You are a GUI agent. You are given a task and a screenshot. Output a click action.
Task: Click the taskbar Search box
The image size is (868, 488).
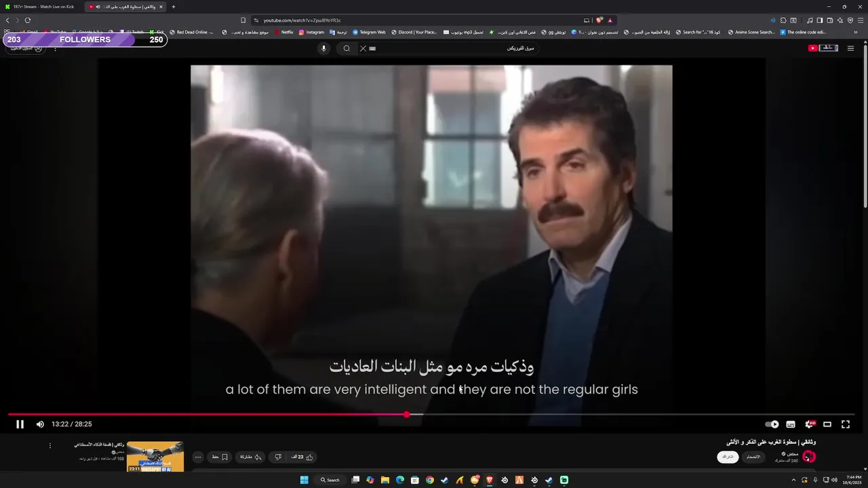330,480
